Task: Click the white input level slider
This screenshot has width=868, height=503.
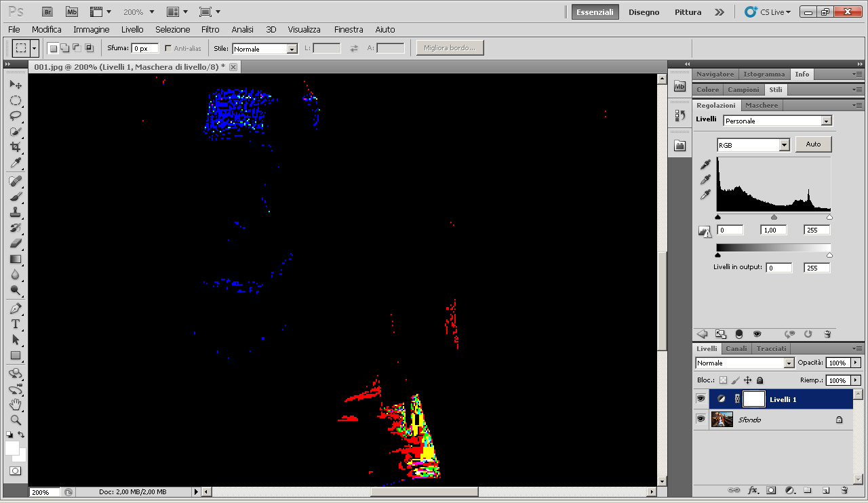Action: pyautogui.click(x=829, y=217)
